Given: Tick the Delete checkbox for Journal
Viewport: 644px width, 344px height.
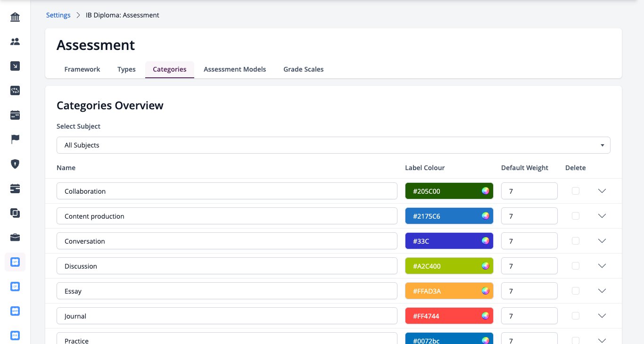Looking at the screenshot, I should click(x=576, y=316).
